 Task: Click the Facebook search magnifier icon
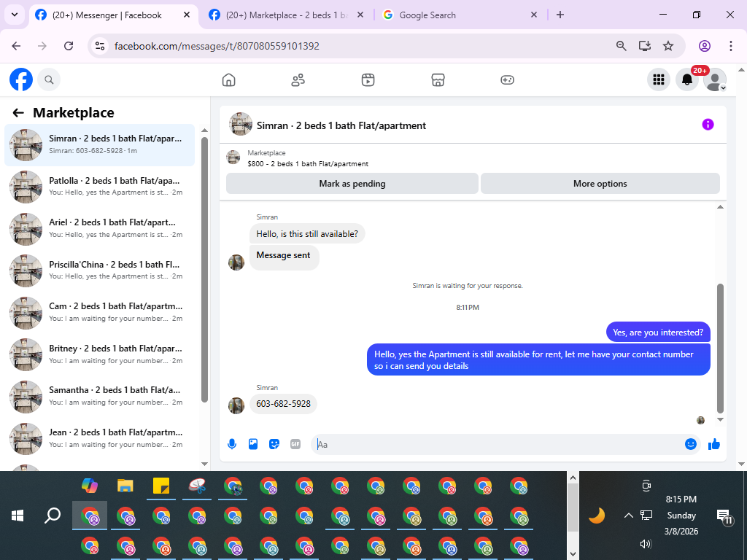tap(49, 79)
